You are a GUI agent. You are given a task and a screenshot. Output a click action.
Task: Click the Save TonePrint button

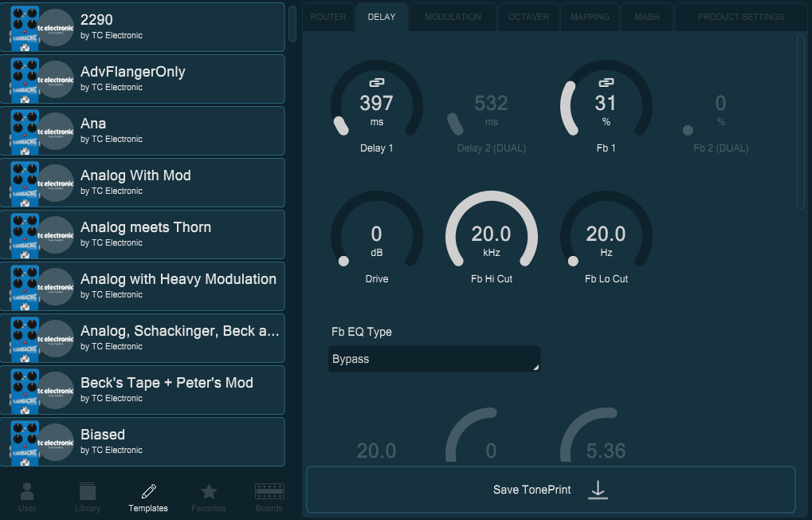point(551,490)
